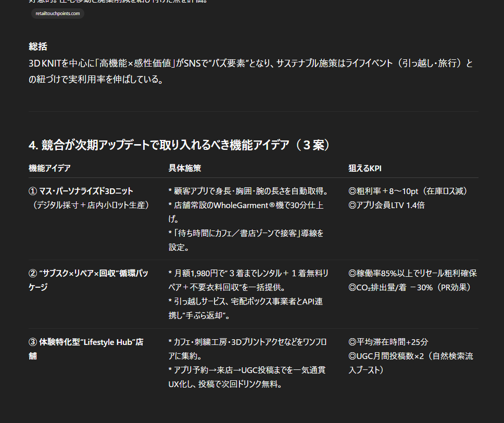The height and width of the screenshot is (423, 504).
Task: Click the 平均滞在時間+25分 KPI text
Action: [388, 342]
